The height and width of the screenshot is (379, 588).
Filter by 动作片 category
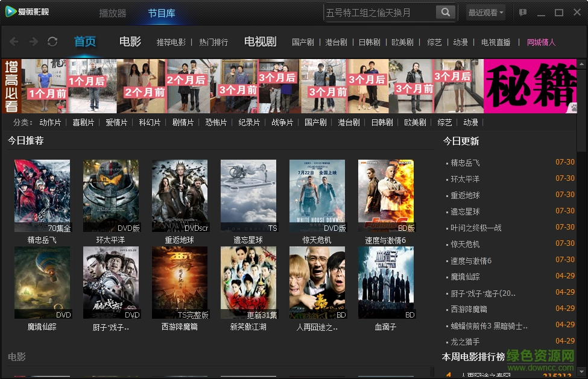(50, 122)
